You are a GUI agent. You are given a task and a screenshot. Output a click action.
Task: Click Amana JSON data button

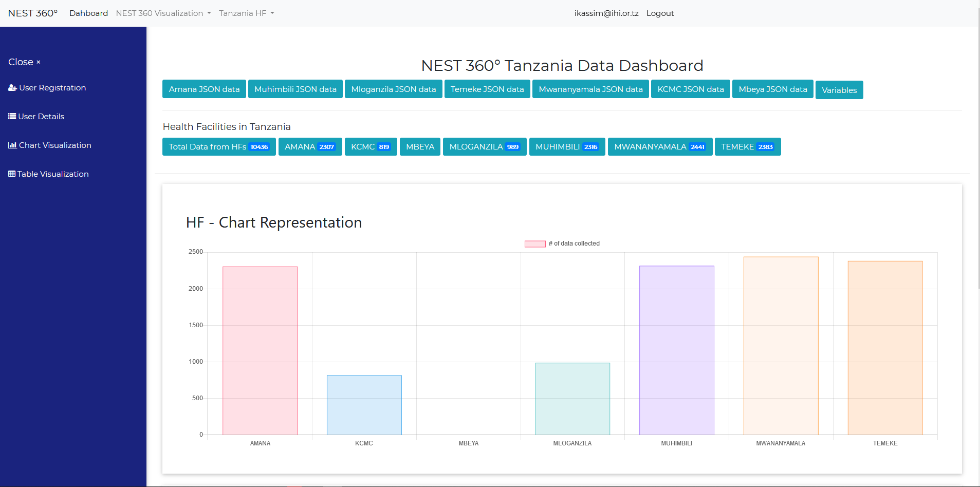coord(204,89)
